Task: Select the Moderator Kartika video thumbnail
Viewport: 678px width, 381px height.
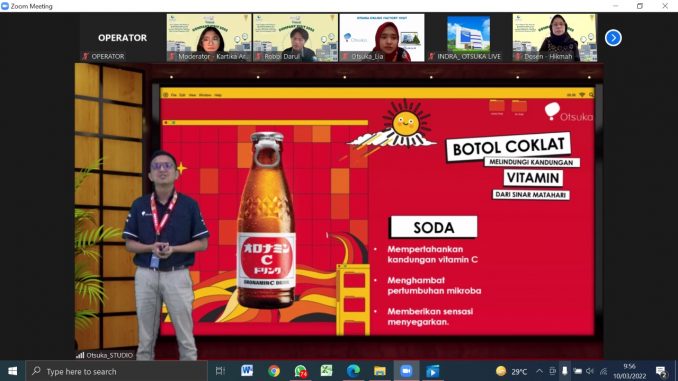Action: point(209,38)
